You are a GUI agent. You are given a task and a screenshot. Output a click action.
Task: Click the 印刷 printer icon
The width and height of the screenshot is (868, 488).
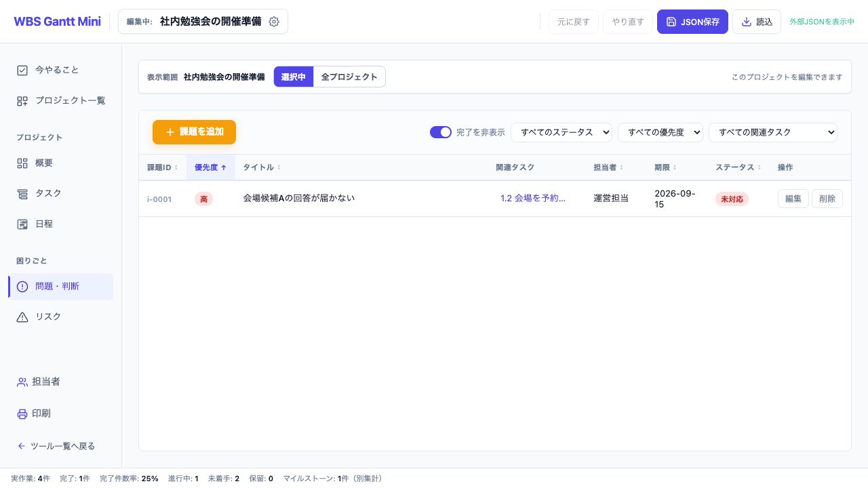[22, 413]
